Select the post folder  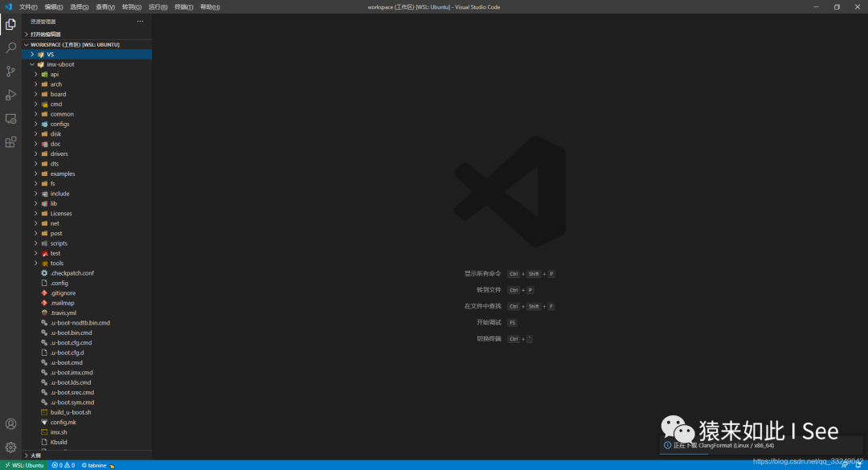pyautogui.click(x=87, y=234)
